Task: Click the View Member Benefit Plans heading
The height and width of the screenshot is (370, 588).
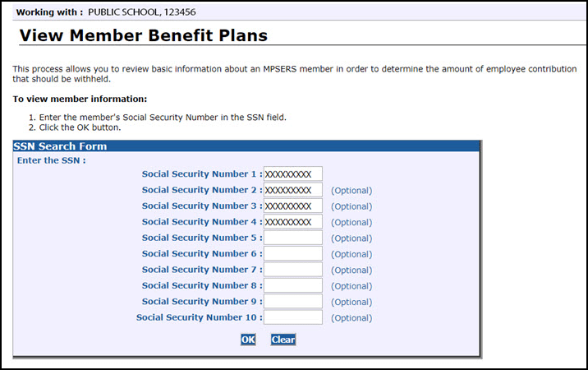Action: 144,36
